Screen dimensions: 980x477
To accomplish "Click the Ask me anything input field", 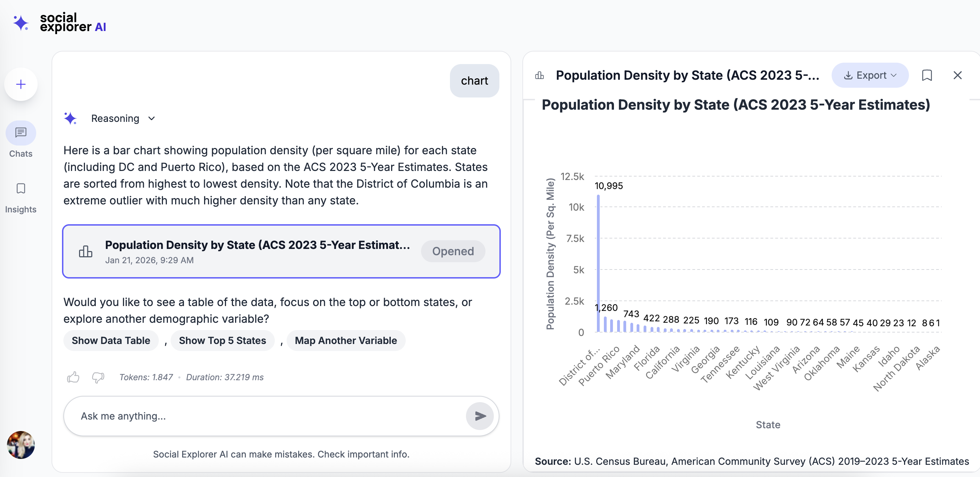I will tap(266, 416).
